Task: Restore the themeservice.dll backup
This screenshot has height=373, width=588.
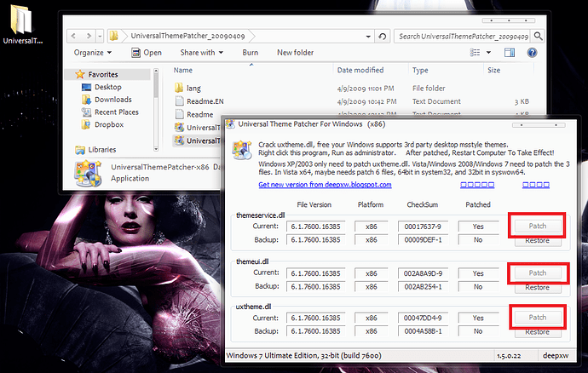Action: tap(538, 241)
